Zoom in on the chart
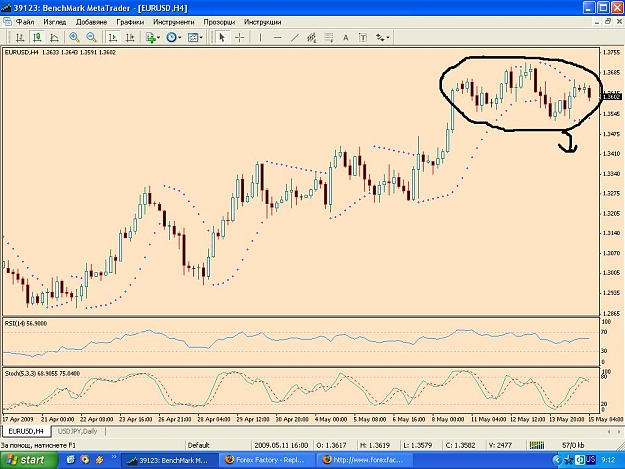This screenshot has width=625, height=469. pos(74,37)
